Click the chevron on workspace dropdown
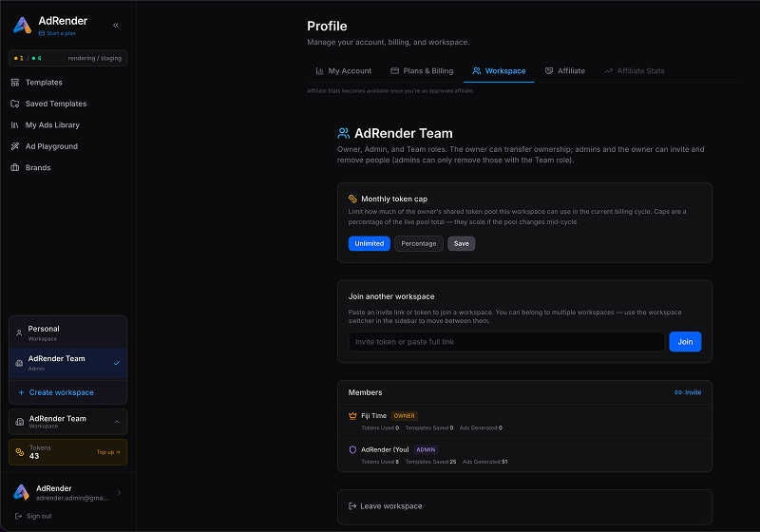Viewport: 760px width, 532px height. click(117, 422)
